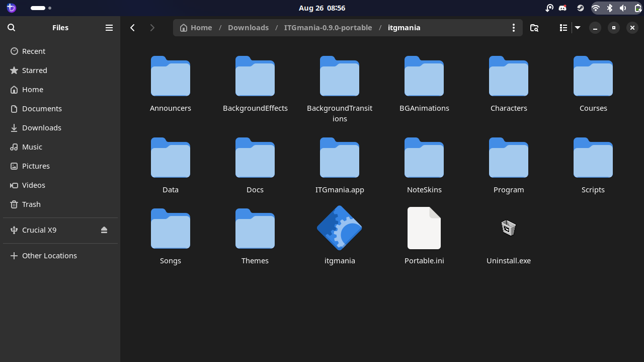Launch the itgmania application
The width and height of the screenshot is (644, 362).
(x=340, y=228)
